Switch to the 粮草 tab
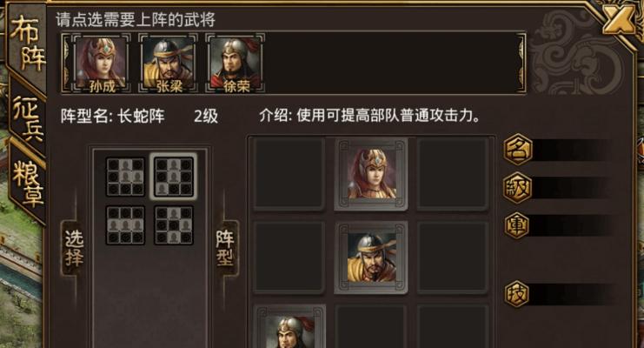 (27, 183)
